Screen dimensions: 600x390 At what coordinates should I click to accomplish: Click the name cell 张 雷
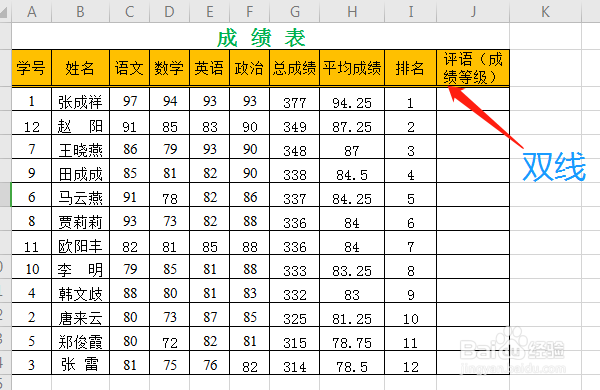80,363
